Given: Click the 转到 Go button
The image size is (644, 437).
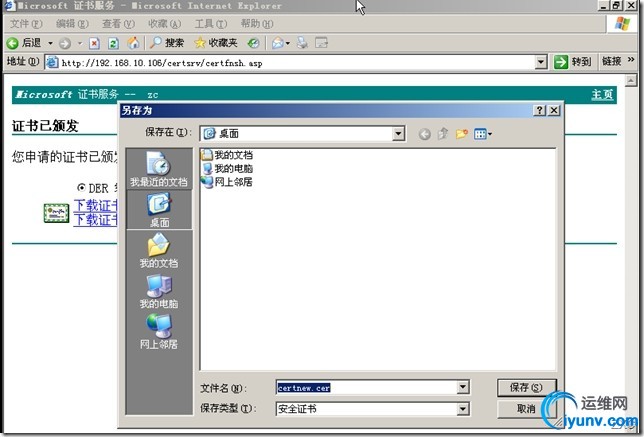Looking at the screenshot, I should pos(573,62).
